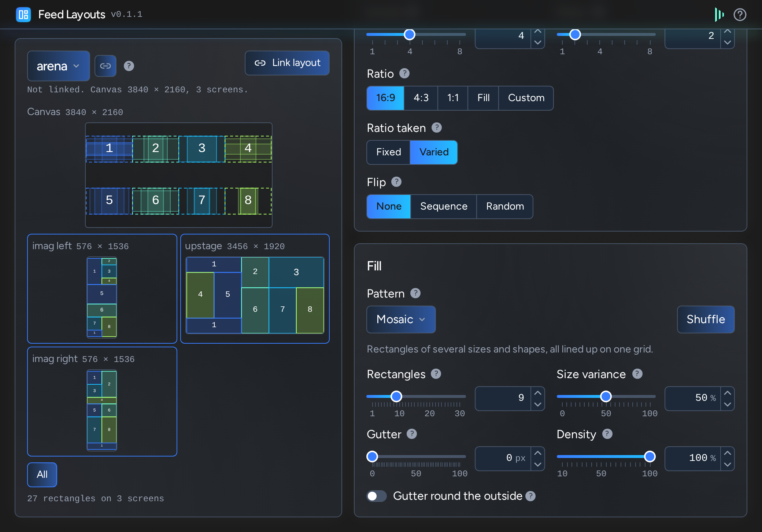Decrease the rows value stepper showing 2
The height and width of the screenshot is (532, 762).
pyautogui.click(x=728, y=43)
